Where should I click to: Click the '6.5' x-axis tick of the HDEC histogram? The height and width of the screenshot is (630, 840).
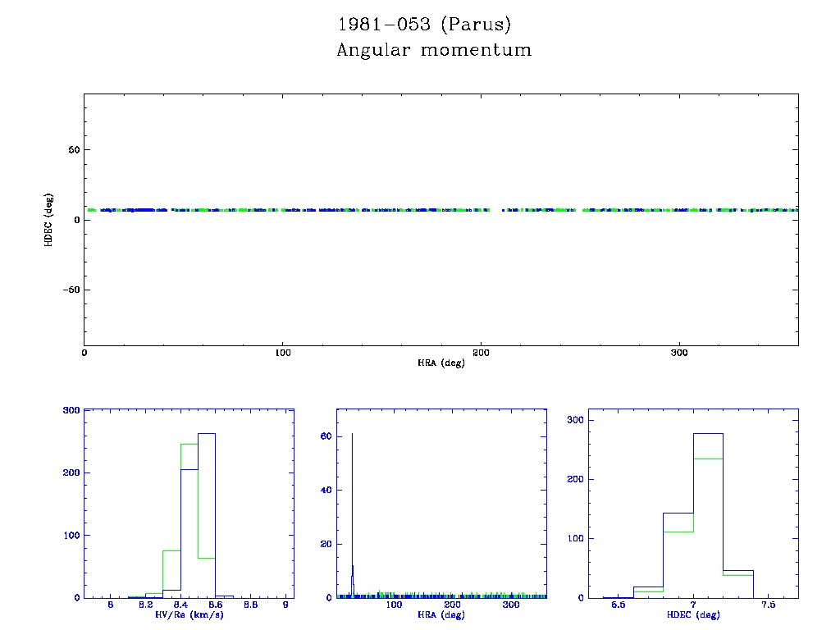click(x=618, y=605)
